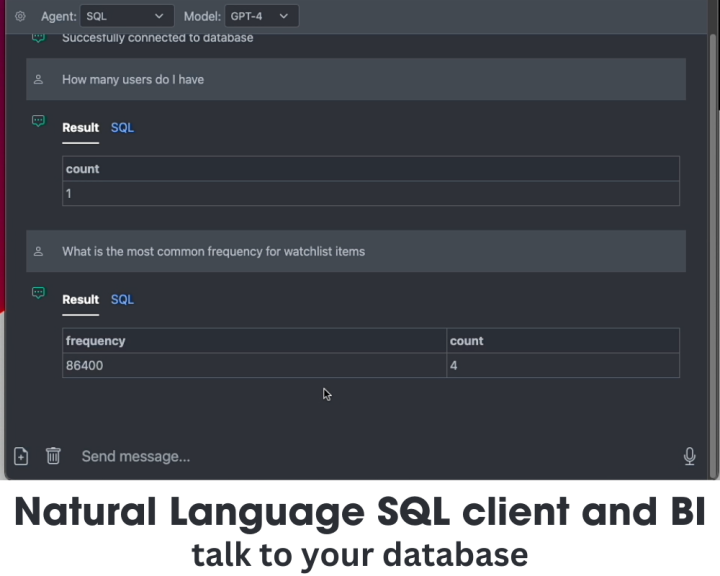Screen dimensions: 720x576
Task: Expand the Agent SQL dropdown
Action: [x=127, y=16]
